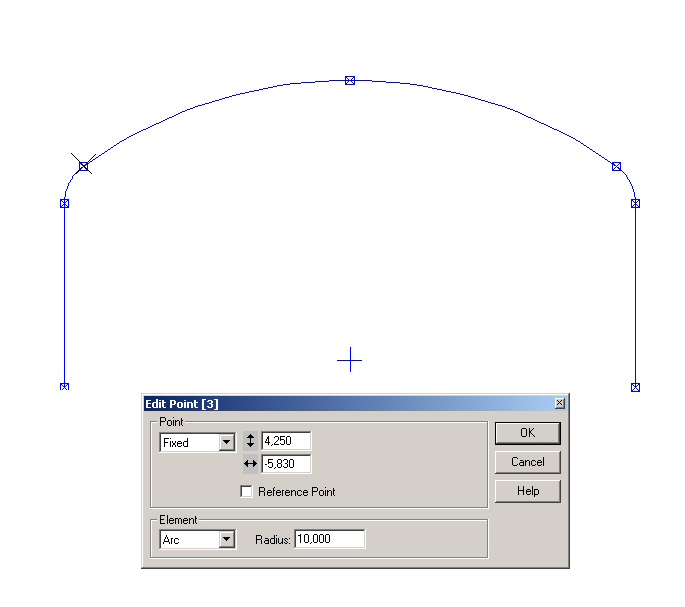Select the bottom-left endpoint of the profile

[64, 386]
